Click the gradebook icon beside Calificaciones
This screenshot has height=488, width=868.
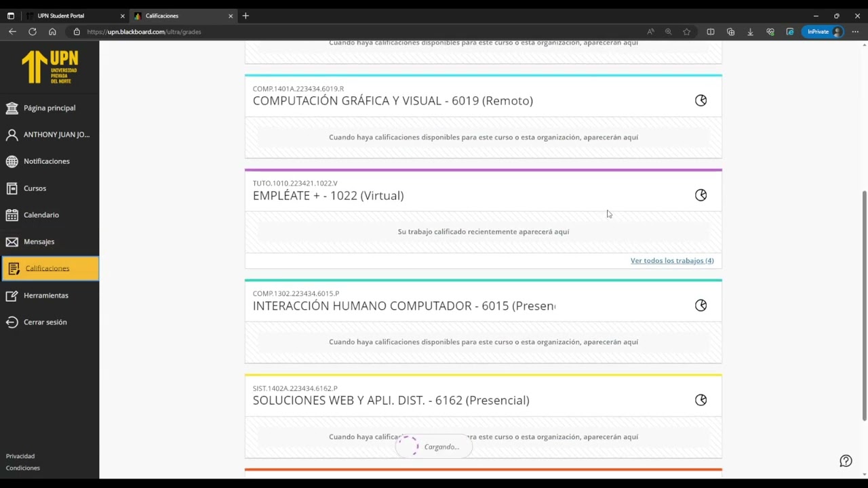pyautogui.click(x=14, y=268)
